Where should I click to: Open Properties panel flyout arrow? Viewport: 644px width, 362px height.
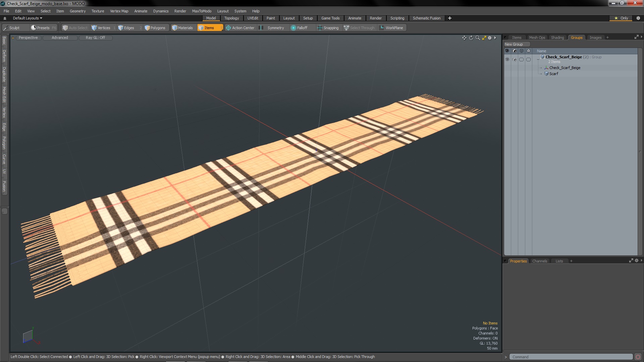click(641, 260)
